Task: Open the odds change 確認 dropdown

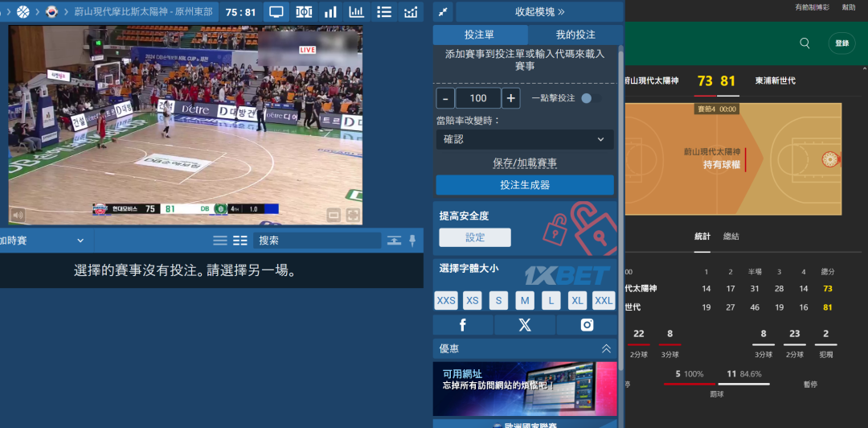Action: (x=525, y=140)
